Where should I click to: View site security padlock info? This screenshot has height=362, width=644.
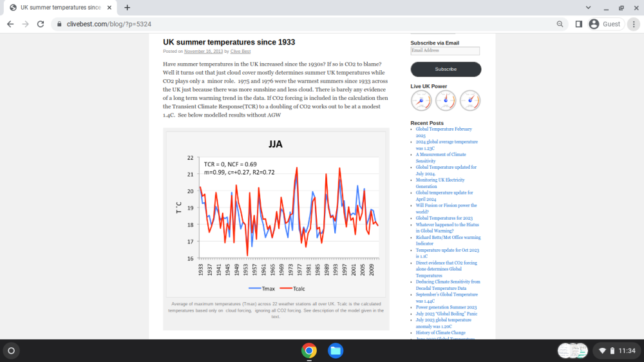[x=59, y=24]
